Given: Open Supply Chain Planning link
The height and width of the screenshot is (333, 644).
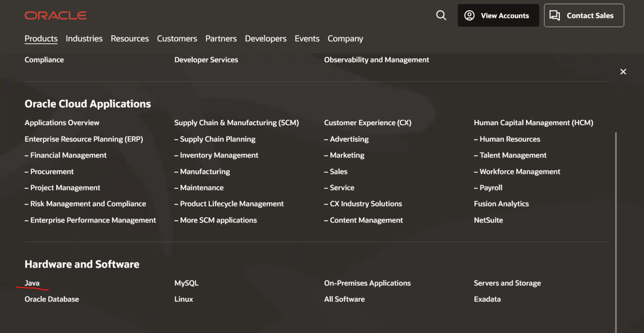Looking at the screenshot, I should pos(217,139).
